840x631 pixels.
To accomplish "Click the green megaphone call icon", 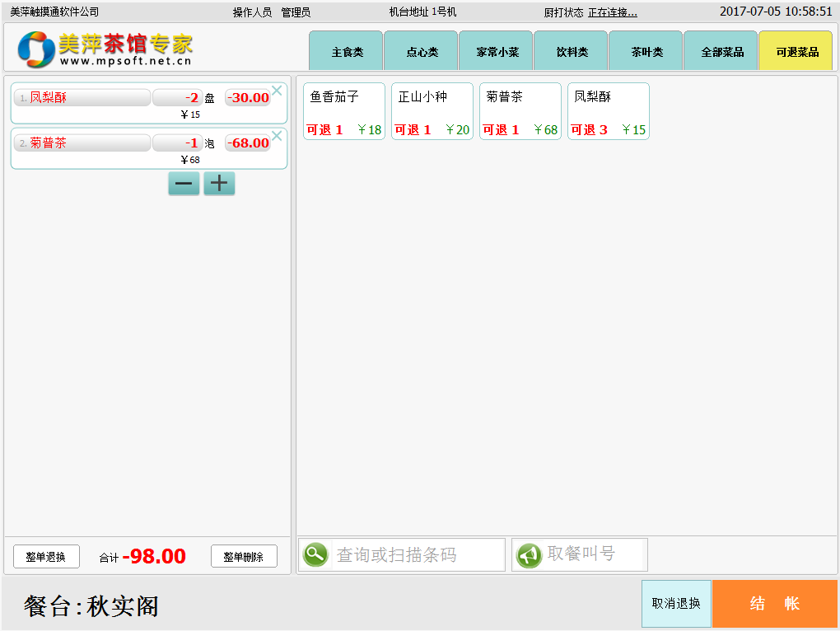I will 529,555.
